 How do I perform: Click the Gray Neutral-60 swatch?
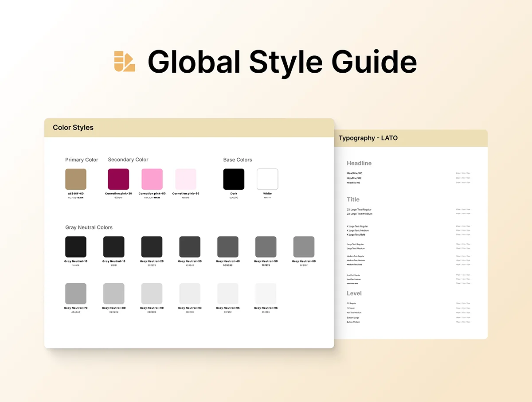tap(304, 247)
